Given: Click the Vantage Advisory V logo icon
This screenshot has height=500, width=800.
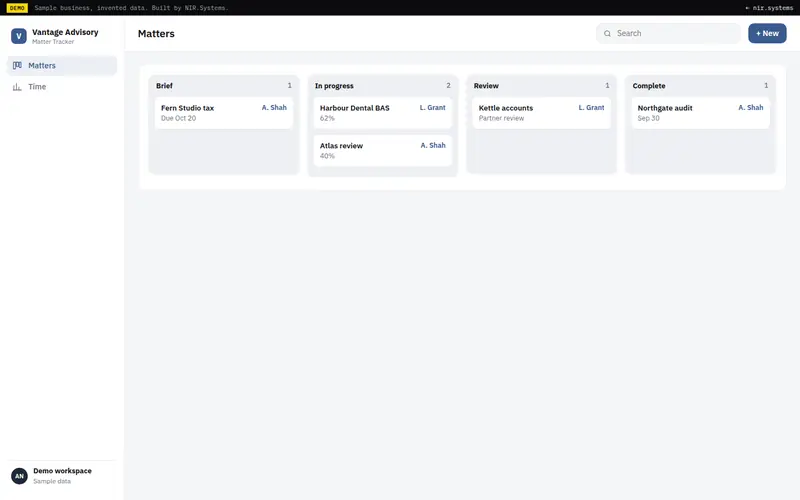Looking at the screenshot, I should (x=19, y=36).
